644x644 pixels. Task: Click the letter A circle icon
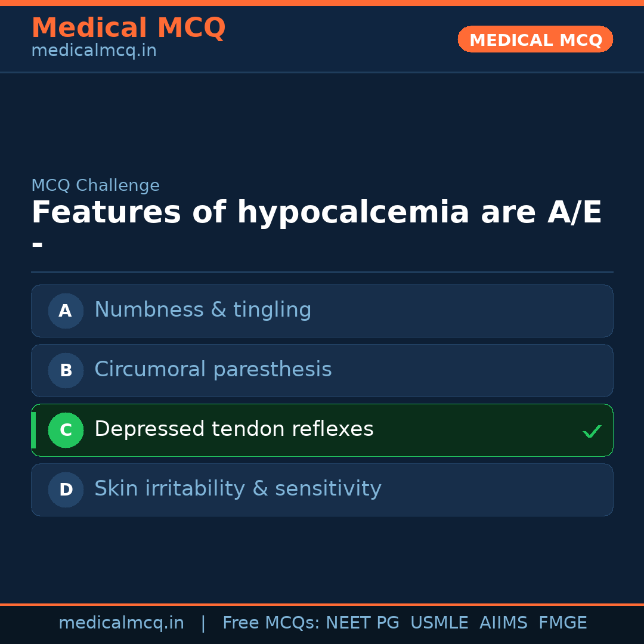pos(66,311)
